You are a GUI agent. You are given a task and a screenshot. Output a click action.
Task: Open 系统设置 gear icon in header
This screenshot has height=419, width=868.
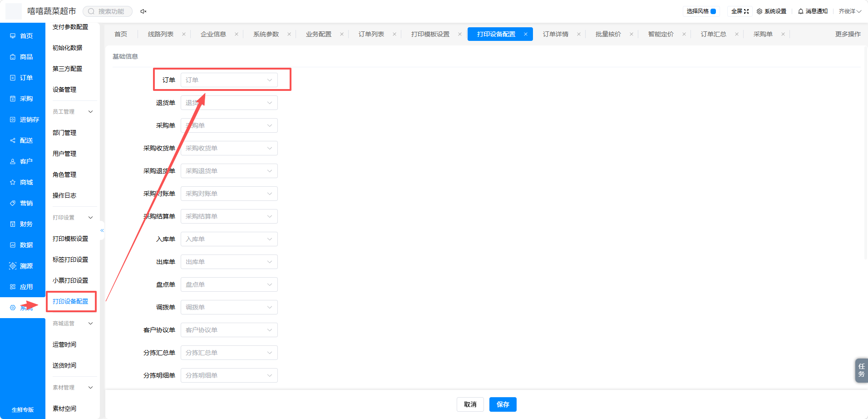click(759, 11)
